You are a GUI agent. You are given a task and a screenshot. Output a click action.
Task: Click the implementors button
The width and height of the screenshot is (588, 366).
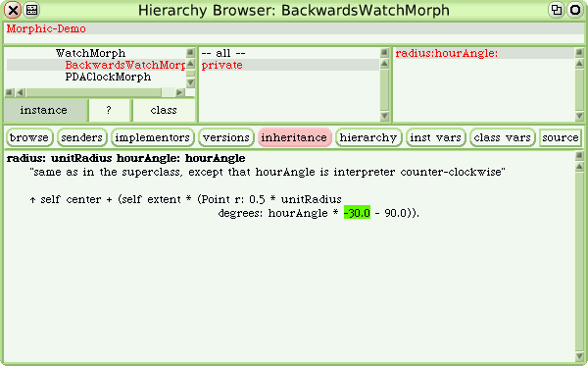[152, 137]
